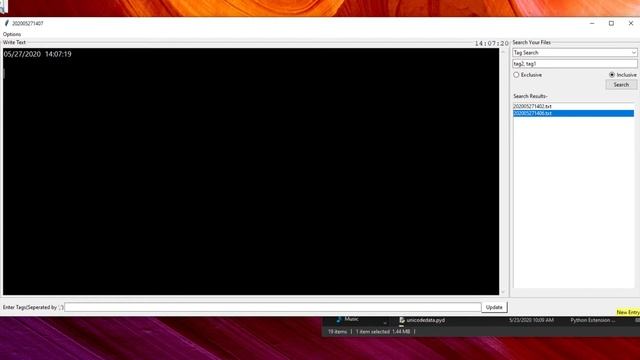
Task: Click the unicodedata.pyd file icon in Explorer
Action: [x=402, y=320]
